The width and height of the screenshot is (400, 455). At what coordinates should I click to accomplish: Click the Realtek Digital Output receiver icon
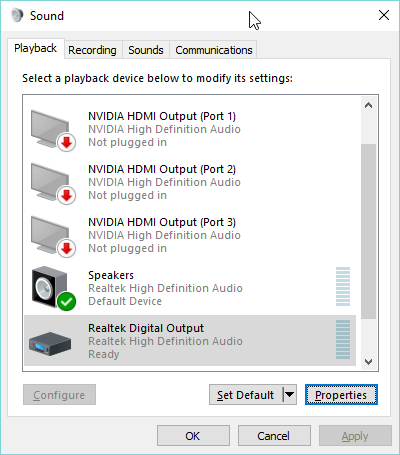coord(50,344)
